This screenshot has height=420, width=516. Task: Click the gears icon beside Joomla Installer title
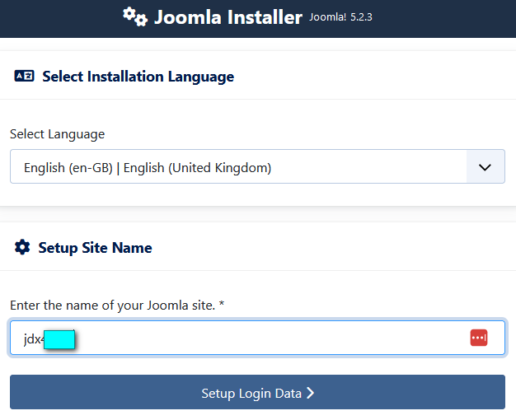point(135,16)
